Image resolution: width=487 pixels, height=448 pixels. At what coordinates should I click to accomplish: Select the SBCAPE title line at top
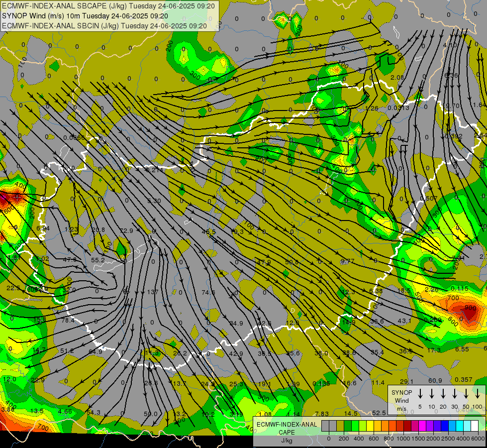point(108,6)
